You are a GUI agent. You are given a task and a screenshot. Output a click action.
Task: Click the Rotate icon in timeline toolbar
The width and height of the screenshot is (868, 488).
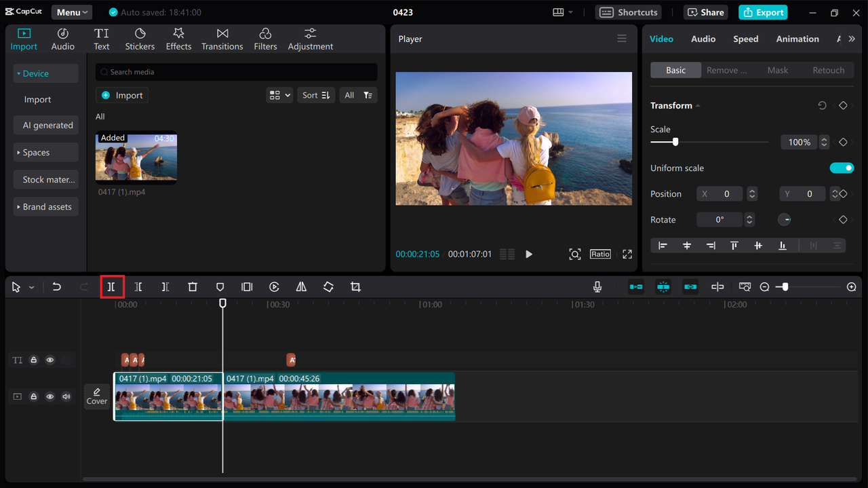click(x=328, y=287)
